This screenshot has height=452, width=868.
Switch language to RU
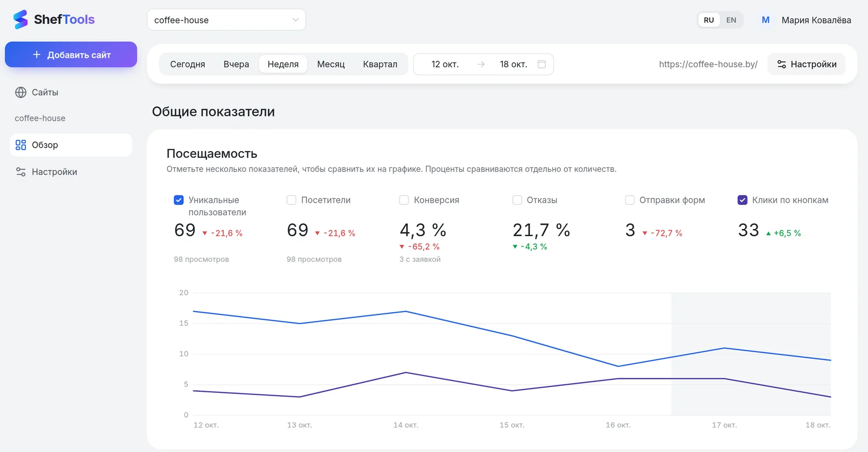pyautogui.click(x=709, y=20)
